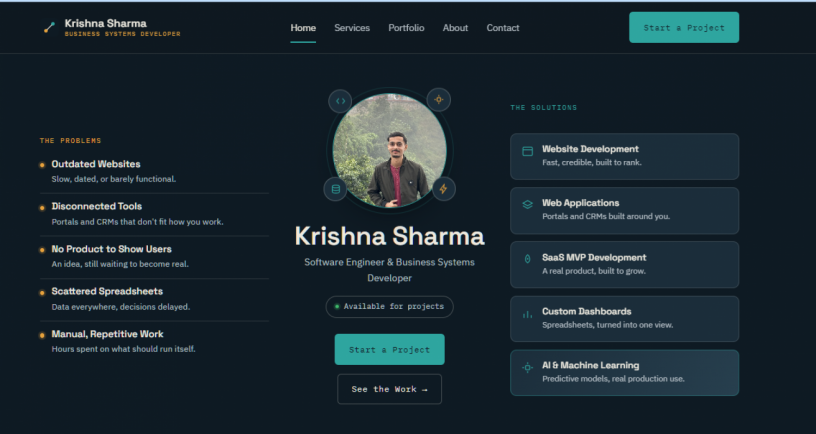Click the text 'Fast, credible, built to rank.'
The image size is (816, 434).
[592, 162]
